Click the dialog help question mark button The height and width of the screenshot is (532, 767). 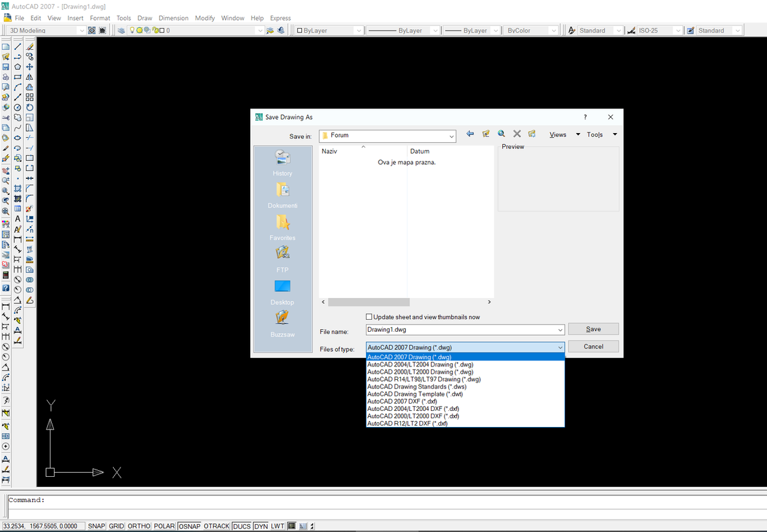pyautogui.click(x=585, y=117)
